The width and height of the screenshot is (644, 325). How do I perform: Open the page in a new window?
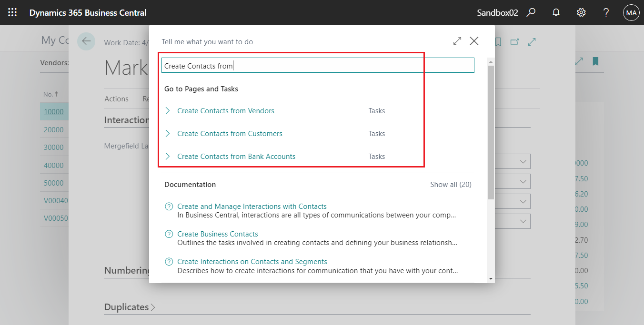click(x=514, y=42)
